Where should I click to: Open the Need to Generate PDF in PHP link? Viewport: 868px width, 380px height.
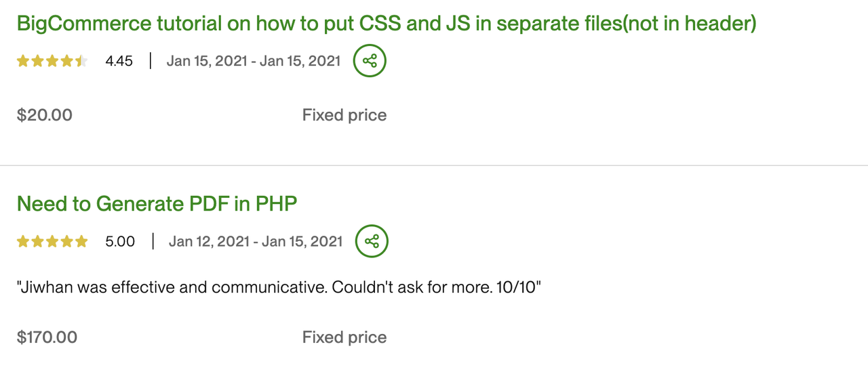(x=157, y=203)
